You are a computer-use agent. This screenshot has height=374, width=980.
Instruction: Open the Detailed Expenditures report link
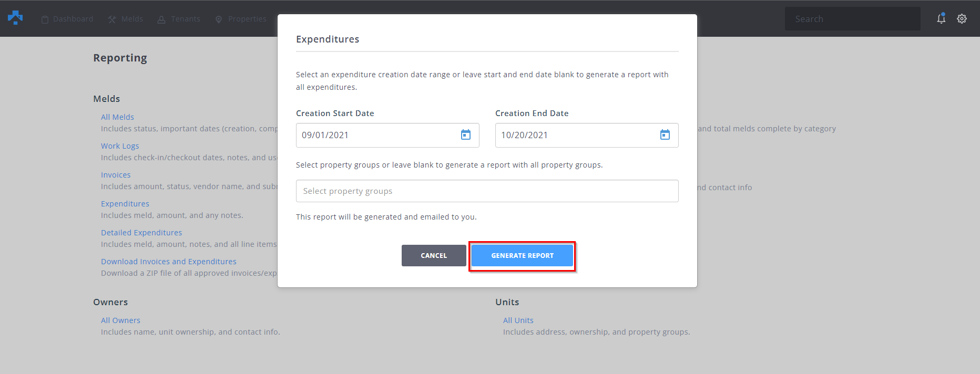141,233
